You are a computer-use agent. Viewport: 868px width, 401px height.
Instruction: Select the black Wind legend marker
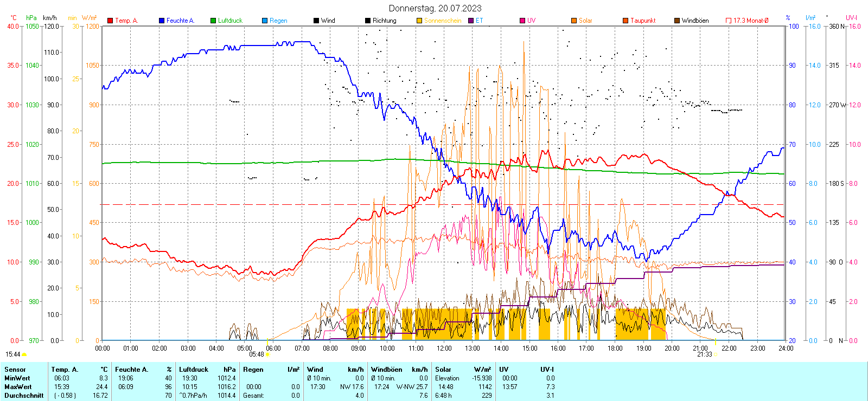(316, 21)
